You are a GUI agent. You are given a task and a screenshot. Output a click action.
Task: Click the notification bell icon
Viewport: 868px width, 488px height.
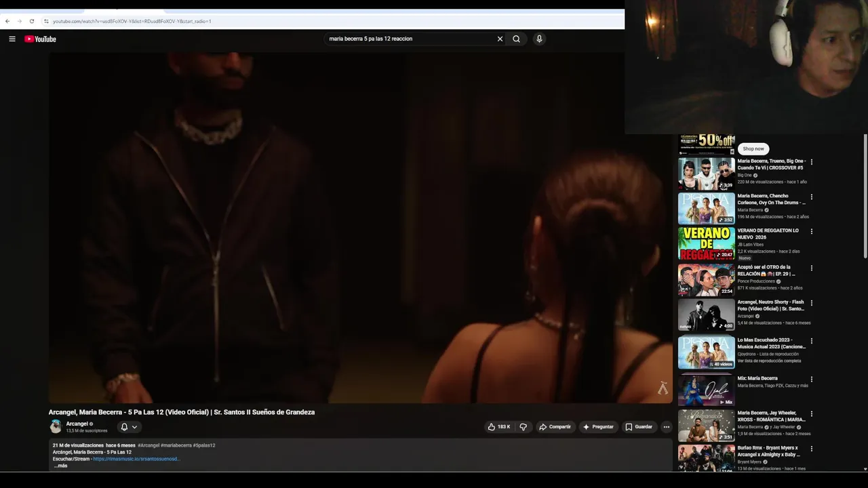coord(124,427)
